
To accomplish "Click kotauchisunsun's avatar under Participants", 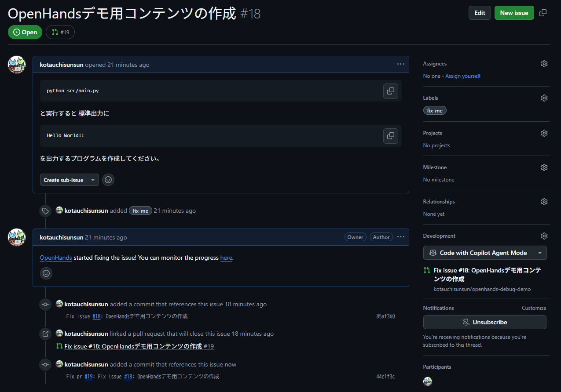I will tap(427, 381).
